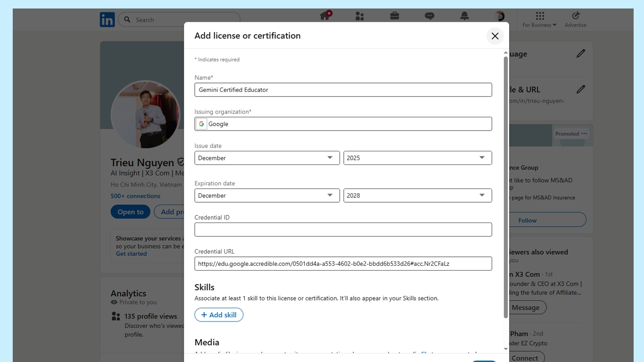644x362 pixels.
Task: Open the Jobs briefcase icon
Action: point(394,16)
